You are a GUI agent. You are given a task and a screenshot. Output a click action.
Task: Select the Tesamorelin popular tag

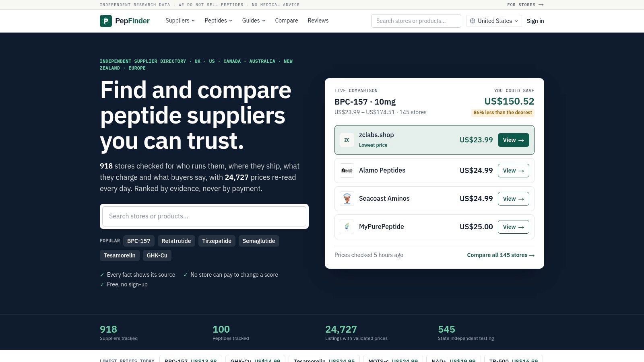coord(120,255)
